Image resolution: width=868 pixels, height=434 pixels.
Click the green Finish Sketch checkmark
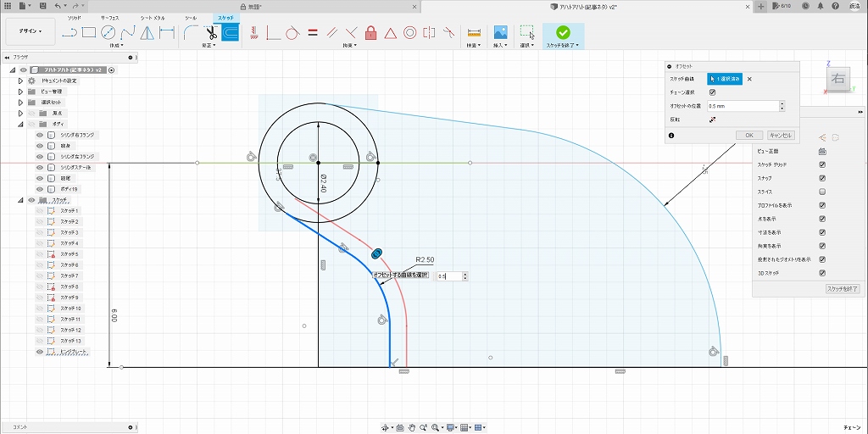pyautogui.click(x=562, y=32)
